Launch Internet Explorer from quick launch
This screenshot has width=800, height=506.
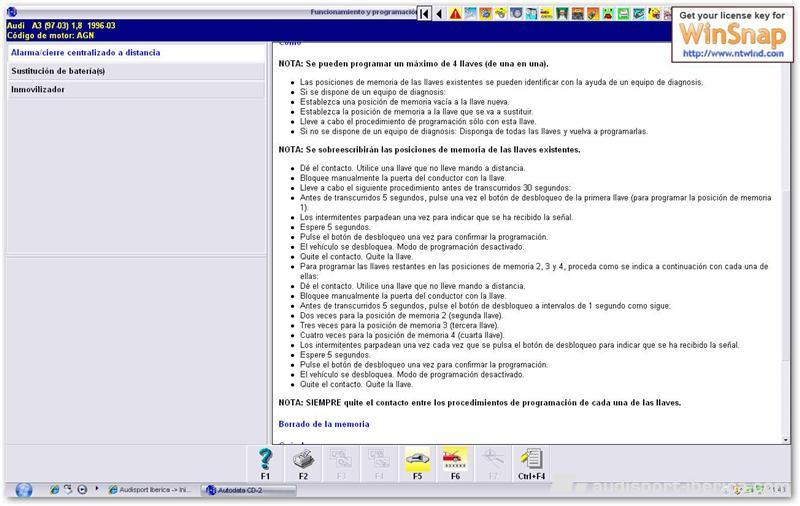(x=54, y=490)
